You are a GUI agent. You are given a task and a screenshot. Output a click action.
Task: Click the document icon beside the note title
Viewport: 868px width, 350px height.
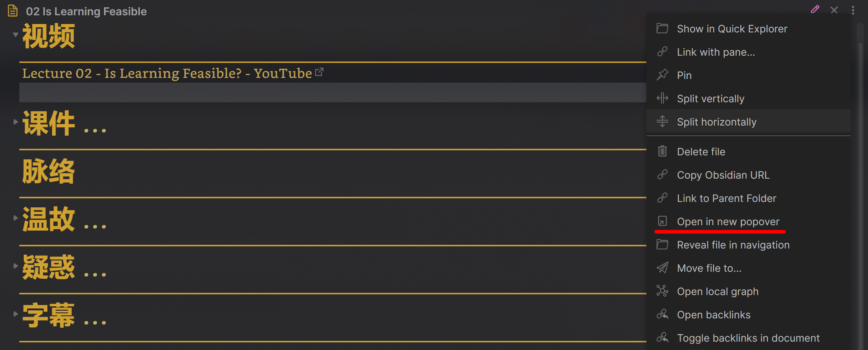12,11
